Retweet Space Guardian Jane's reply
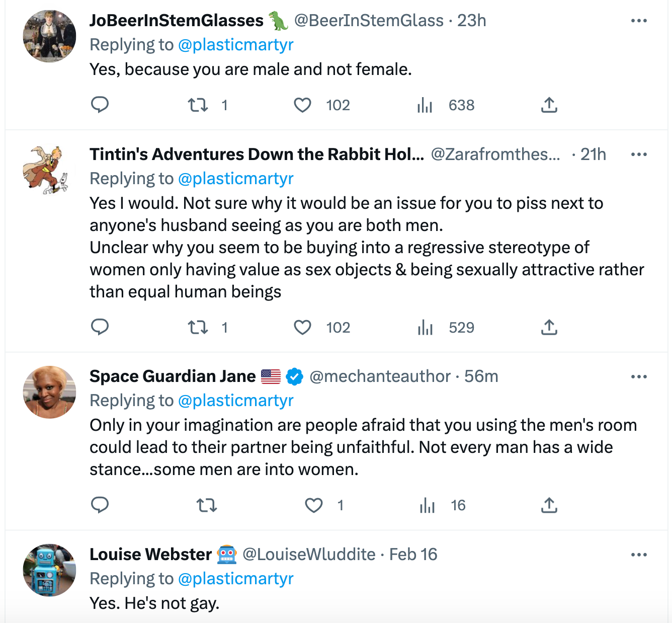This screenshot has width=672, height=623. point(207,505)
